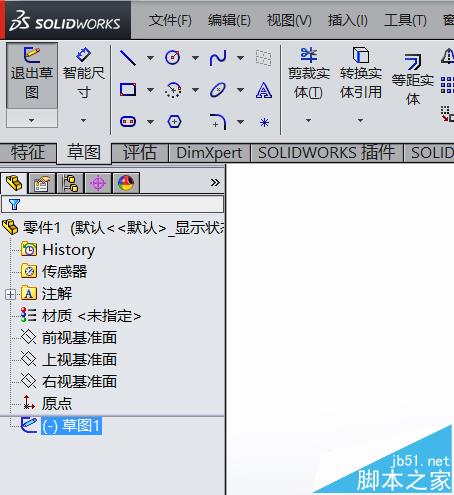The image size is (454, 495).
Task: Open dropdown under Smart Dimension
Action: click(x=83, y=120)
